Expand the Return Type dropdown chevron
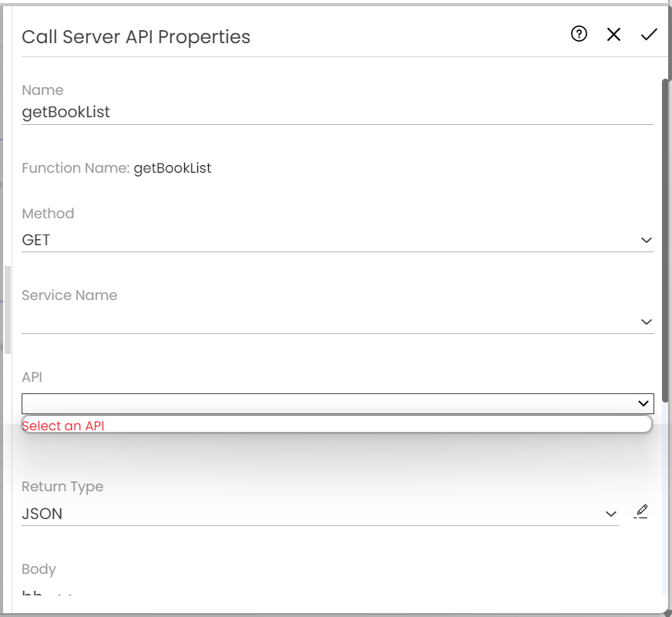 click(610, 514)
